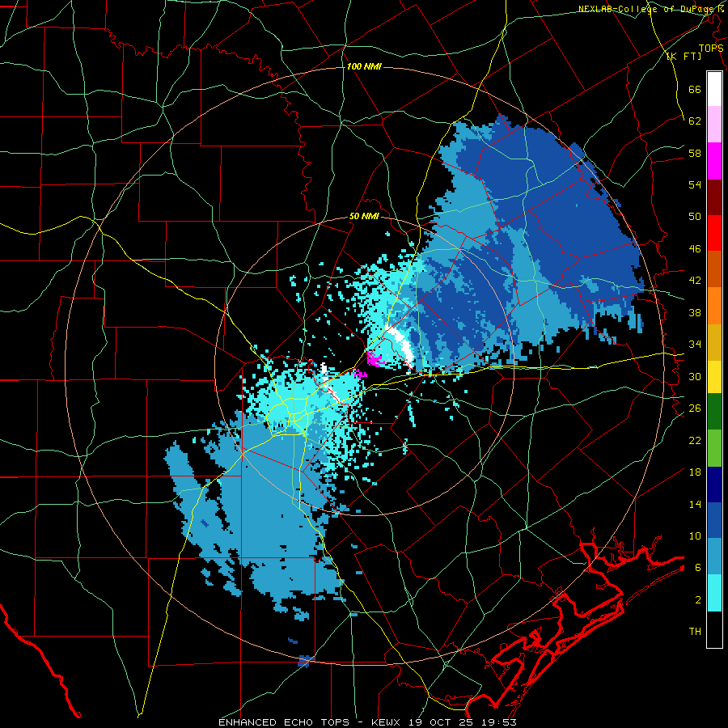
Task: Click the 50 legend value
Action: 695,216
